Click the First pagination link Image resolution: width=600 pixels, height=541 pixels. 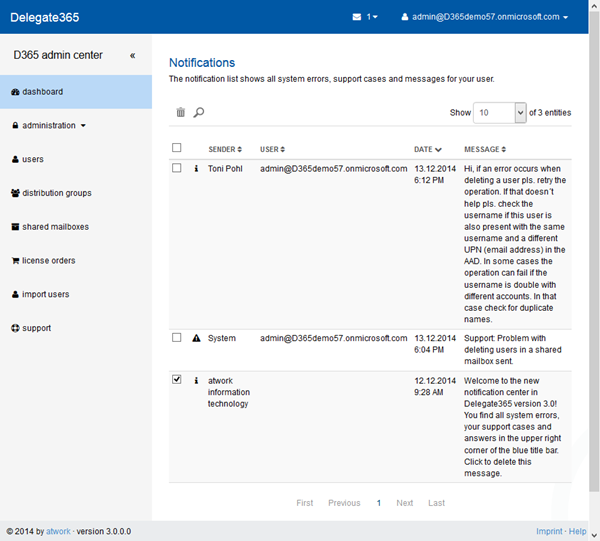tap(305, 503)
